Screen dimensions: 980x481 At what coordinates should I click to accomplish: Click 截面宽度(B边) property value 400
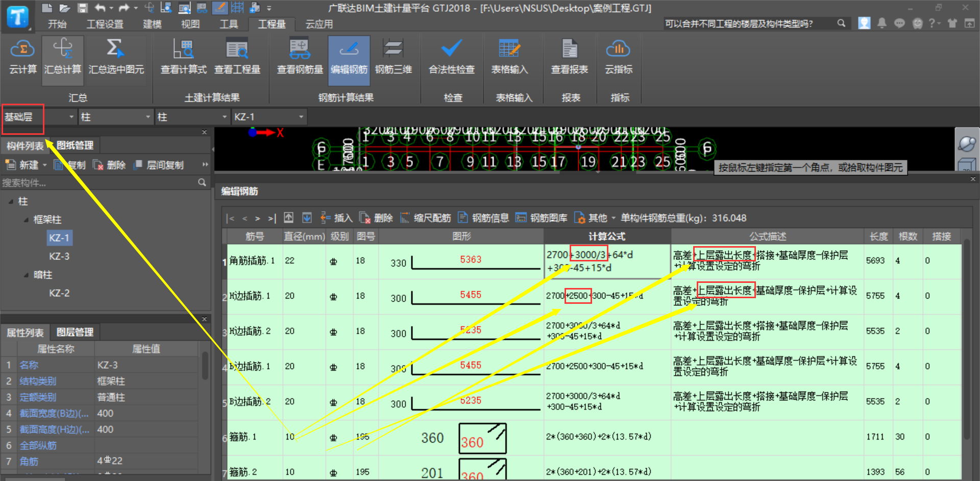click(x=146, y=413)
